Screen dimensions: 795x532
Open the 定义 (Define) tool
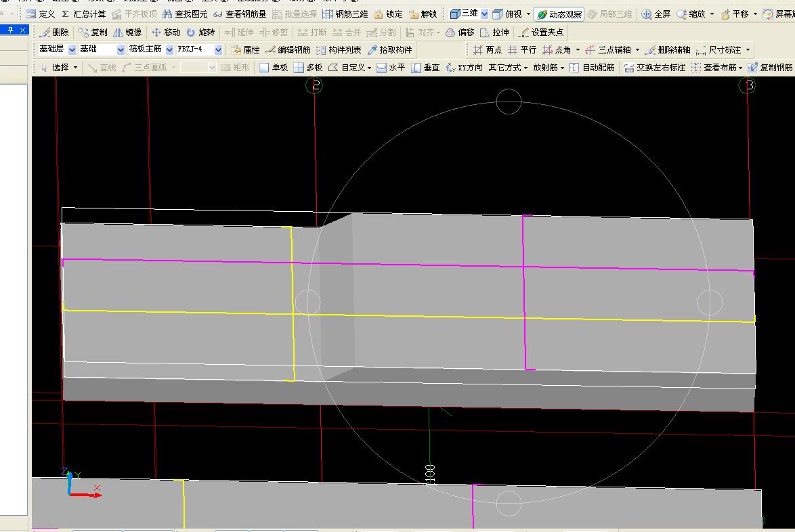41,14
